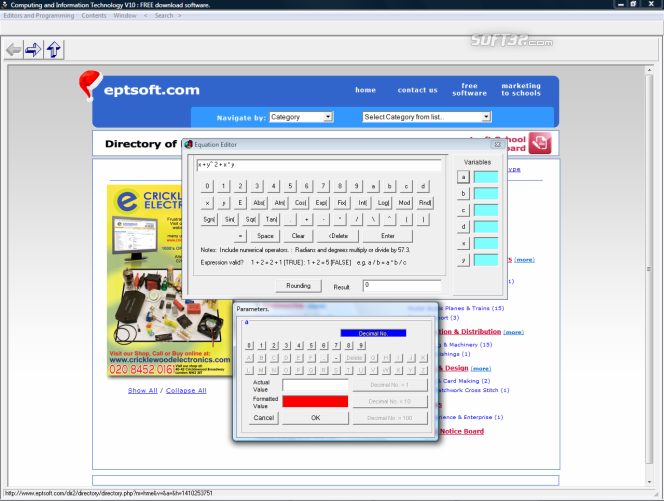Click the Space button in Equation Editor
664x501 pixels.
(x=265, y=236)
